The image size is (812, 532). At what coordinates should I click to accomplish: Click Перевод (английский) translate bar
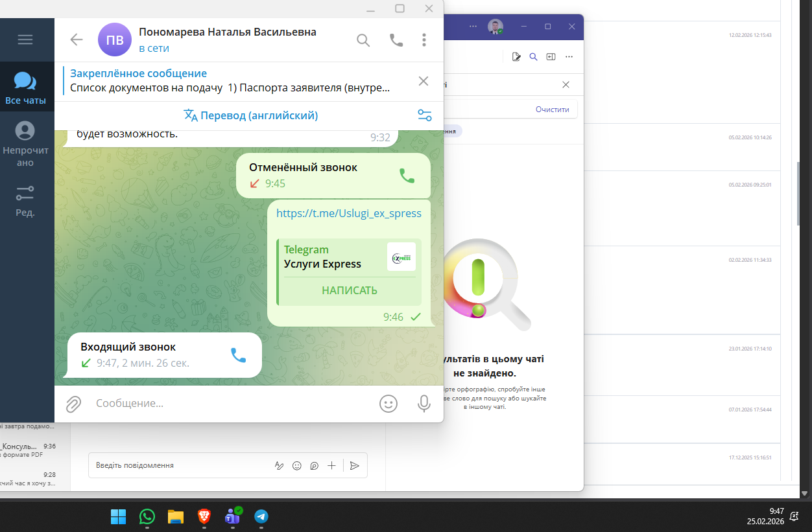tap(250, 115)
